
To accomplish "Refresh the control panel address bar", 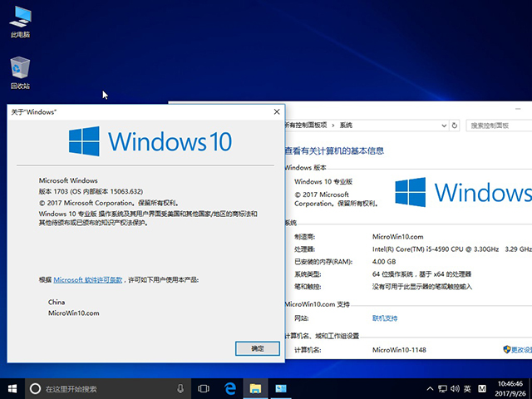I will [456, 126].
